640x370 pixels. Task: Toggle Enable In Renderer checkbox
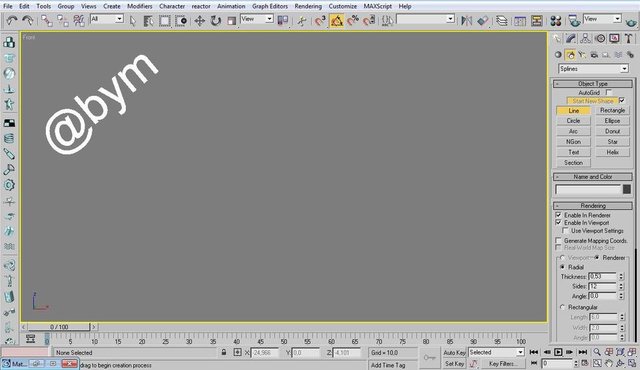(x=558, y=215)
